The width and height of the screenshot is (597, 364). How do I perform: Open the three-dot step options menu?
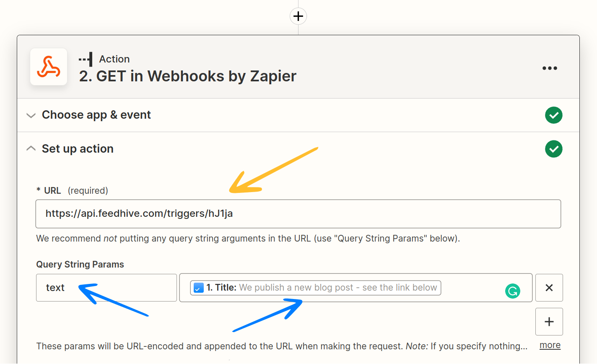(550, 68)
